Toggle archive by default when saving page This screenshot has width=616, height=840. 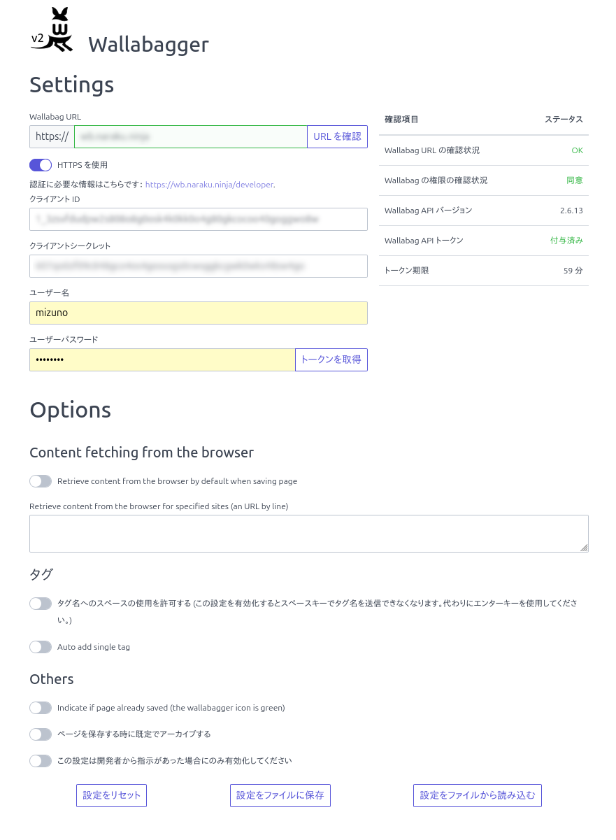tap(41, 734)
